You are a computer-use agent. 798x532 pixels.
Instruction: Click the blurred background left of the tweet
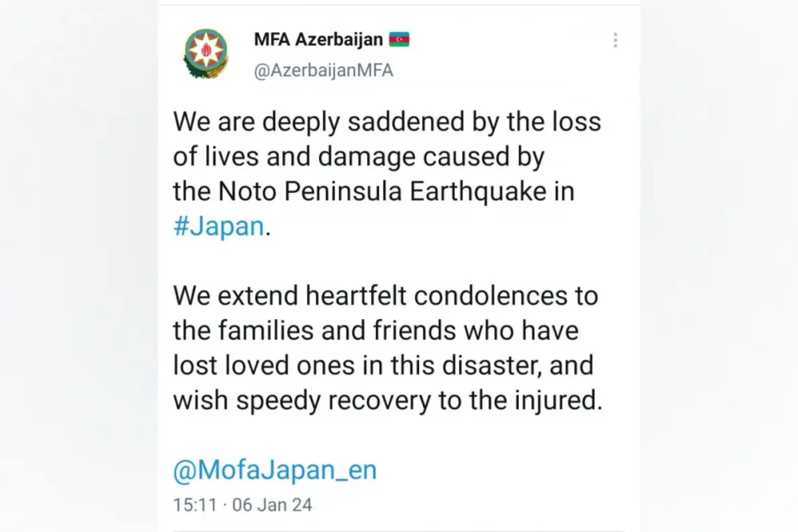[x=79, y=266]
